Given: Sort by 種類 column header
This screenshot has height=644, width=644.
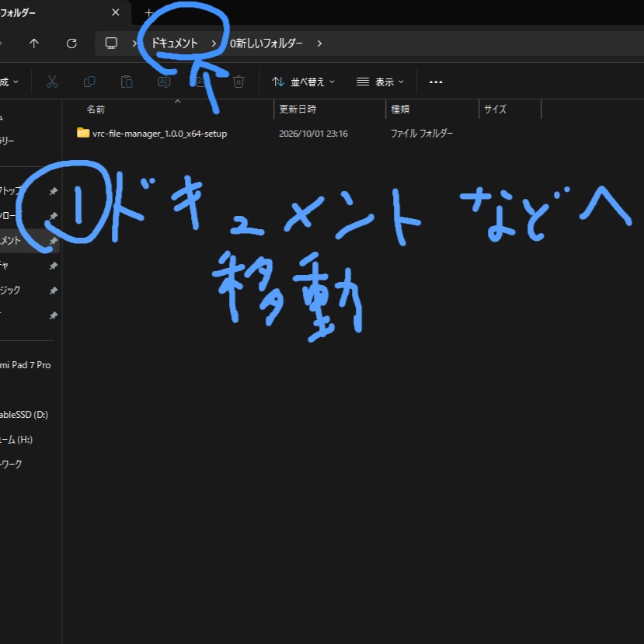Looking at the screenshot, I should (x=400, y=110).
